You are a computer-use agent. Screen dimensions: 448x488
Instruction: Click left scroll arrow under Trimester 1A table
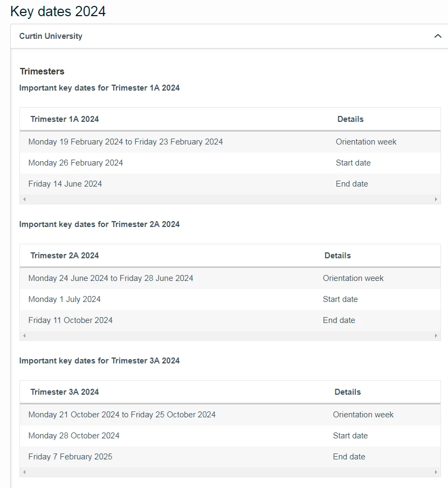click(x=24, y=199)
